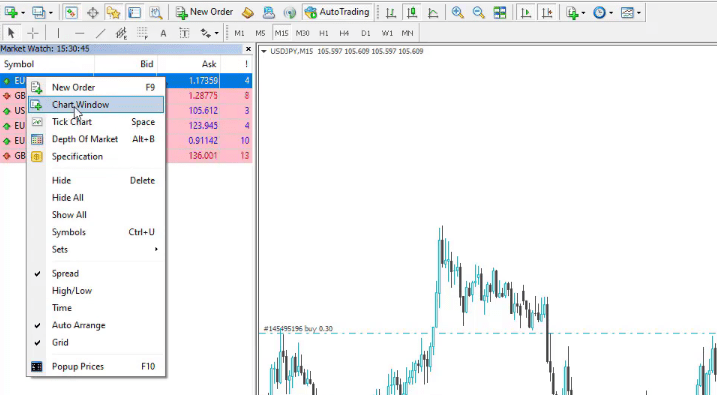Open the Profiles icon
The height and width of the screenshot is (395, 717).
[x=38, y=12]
